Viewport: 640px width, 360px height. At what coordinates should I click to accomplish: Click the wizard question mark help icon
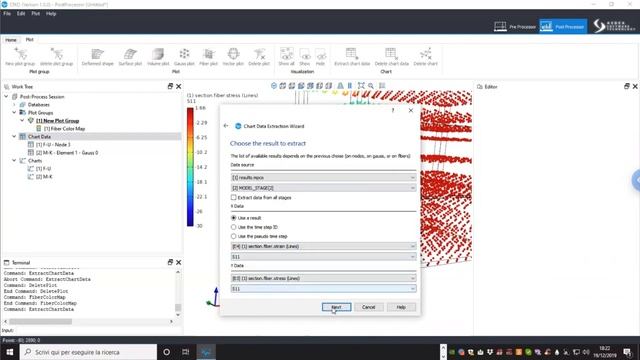tap(393, 110)
